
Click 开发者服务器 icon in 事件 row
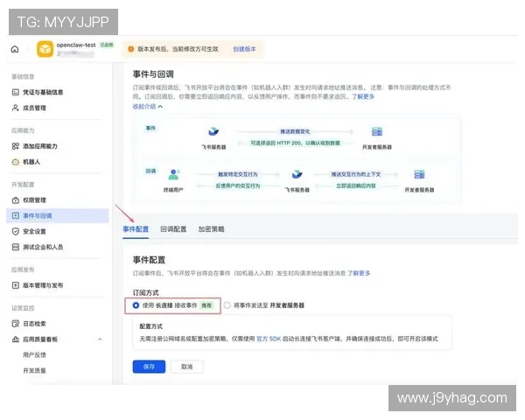377,131
